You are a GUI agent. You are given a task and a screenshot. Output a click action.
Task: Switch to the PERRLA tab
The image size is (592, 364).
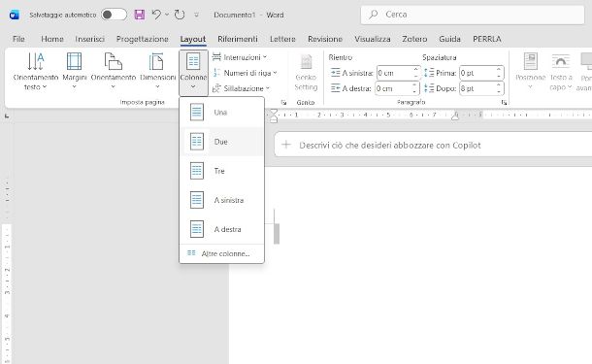pos(486,39)
